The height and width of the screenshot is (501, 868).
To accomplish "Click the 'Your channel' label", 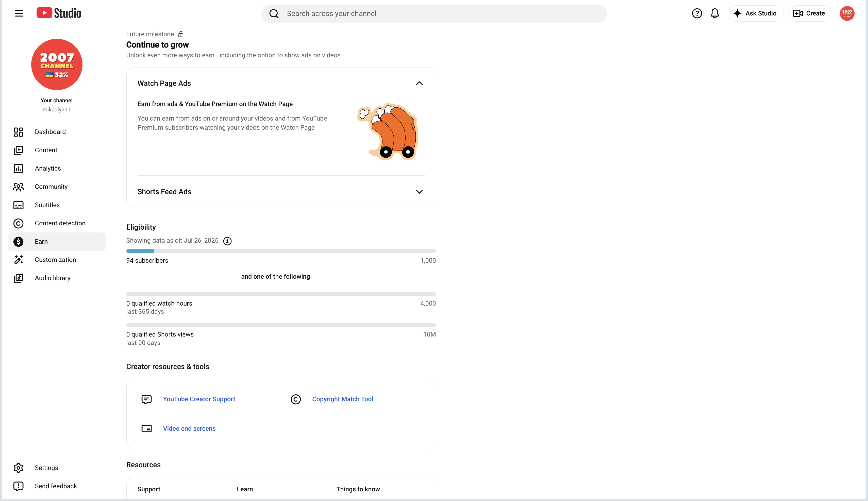I will [56, 101].
